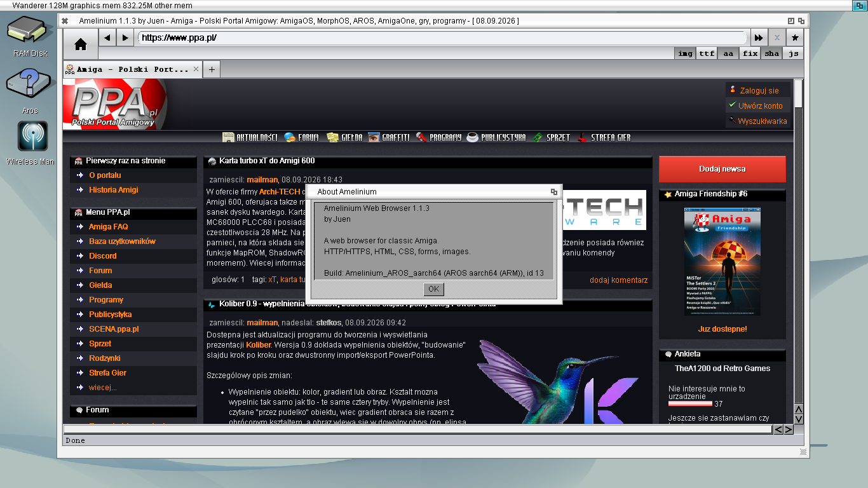Go to the browser home page icon
The height and width of the screenshot is (488, 868).
(81, 44)
